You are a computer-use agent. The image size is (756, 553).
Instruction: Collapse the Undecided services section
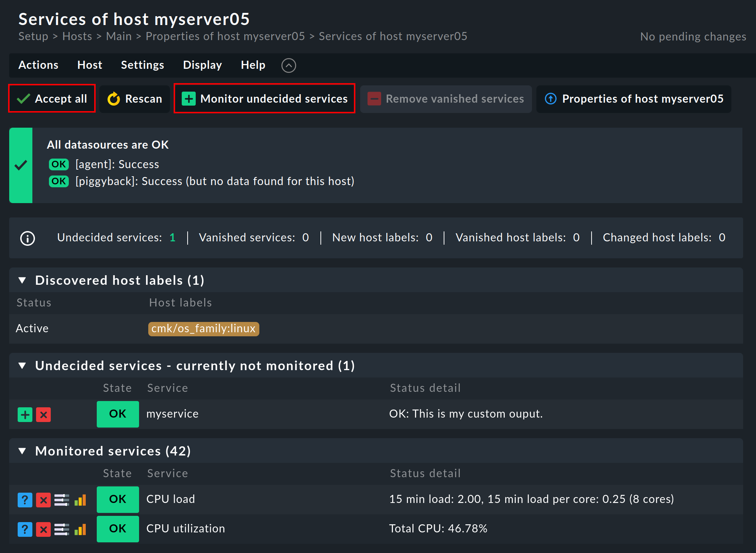pos(22,366)
